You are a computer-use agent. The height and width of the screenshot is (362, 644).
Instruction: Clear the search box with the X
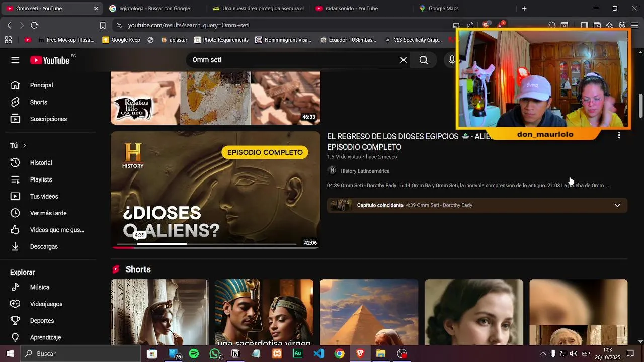tap(404, 60)
